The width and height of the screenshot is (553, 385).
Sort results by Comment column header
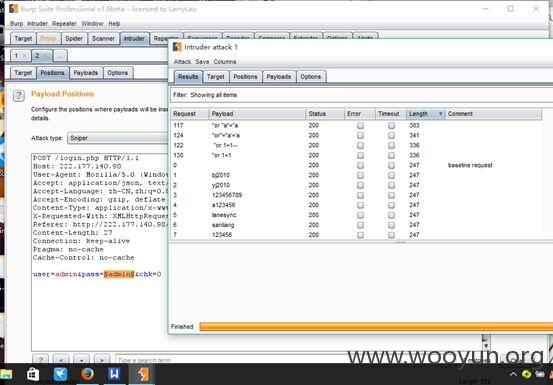click(493, 114)
